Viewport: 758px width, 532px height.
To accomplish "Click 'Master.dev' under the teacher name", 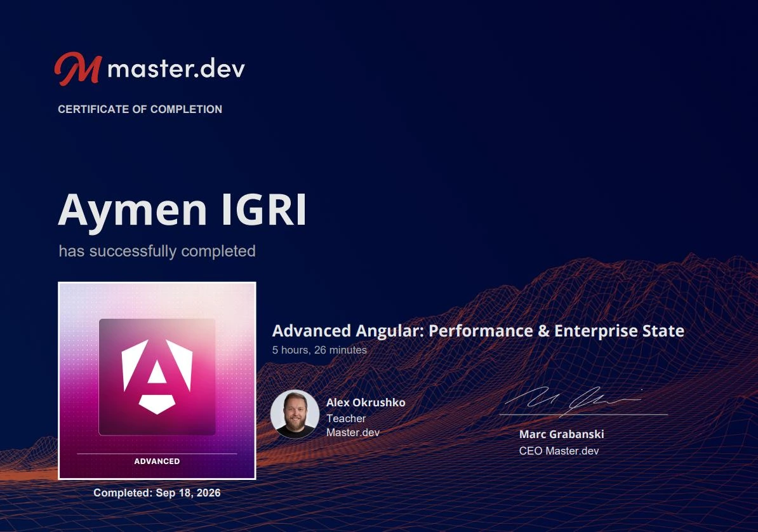I will point(353,432).
